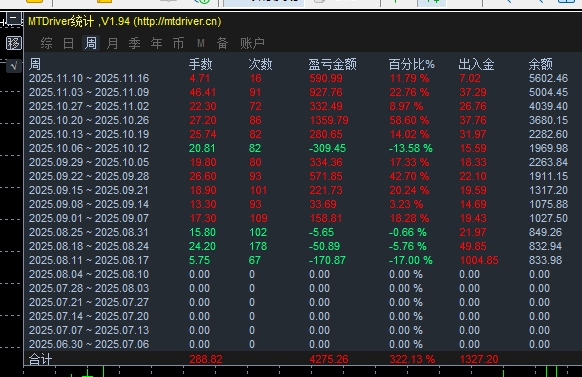
Task: Click the percentage 42.70 %
Action: tap(409, 176)
